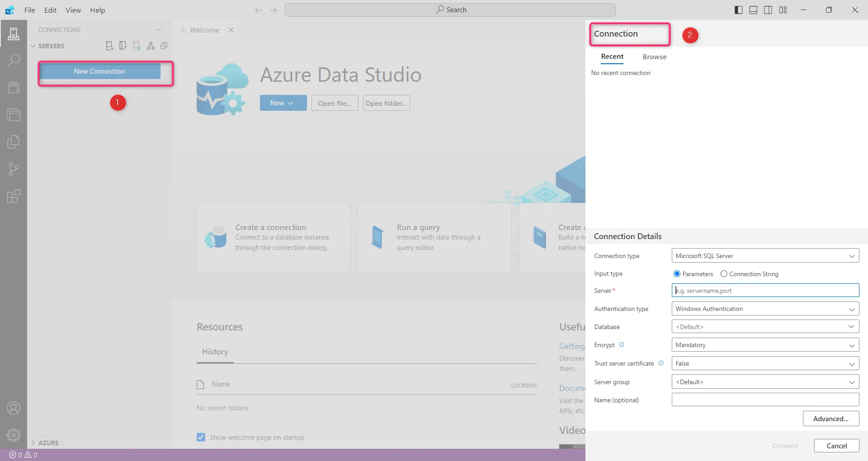
Task: Open the Manage settings gear
Action: tap(14, 435)
